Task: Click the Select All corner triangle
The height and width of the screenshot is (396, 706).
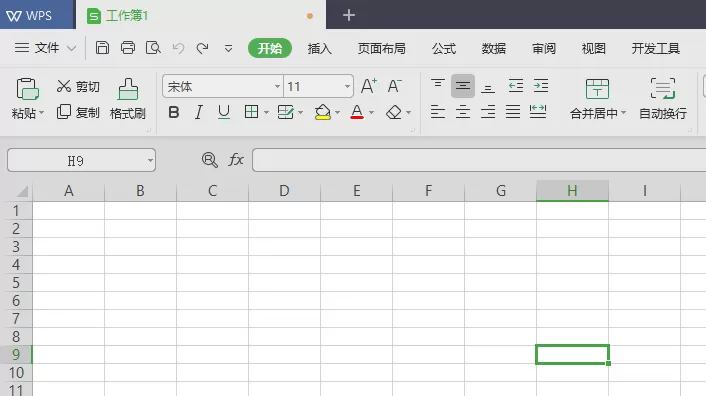Action: click(x=23, y=192)
